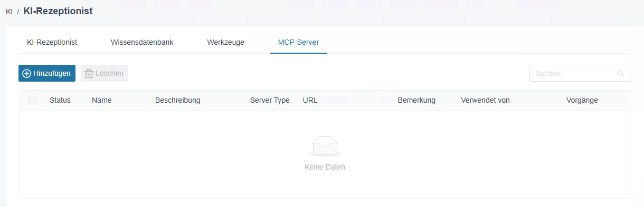The width and height of the screenshot is (644, 207).
Task: Click the URL column header
Action: pos(310,100)
